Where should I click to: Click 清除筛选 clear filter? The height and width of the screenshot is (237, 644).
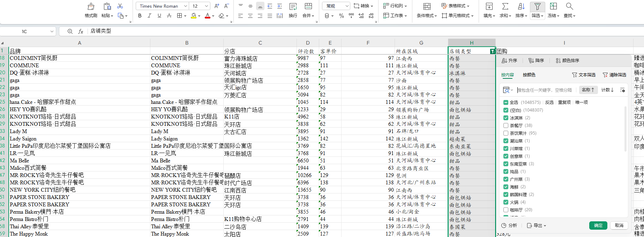click(614, 75)
